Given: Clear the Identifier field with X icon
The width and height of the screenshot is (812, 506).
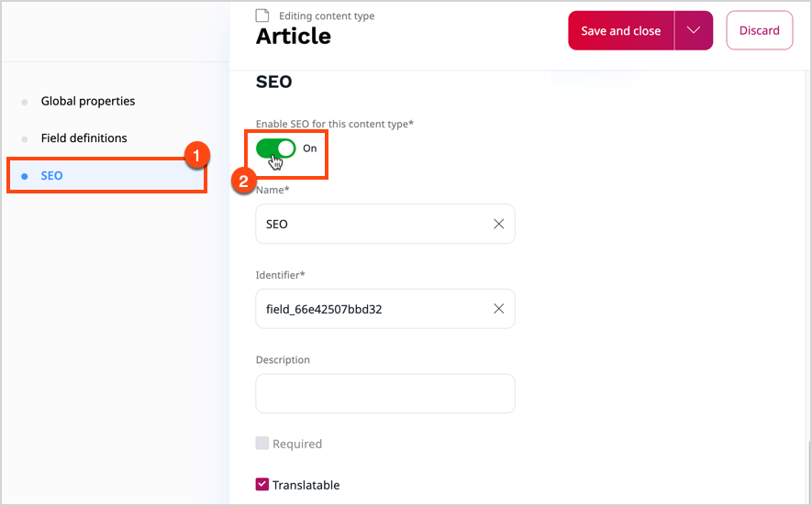Looking at the screenshot, I should [498, 309].
